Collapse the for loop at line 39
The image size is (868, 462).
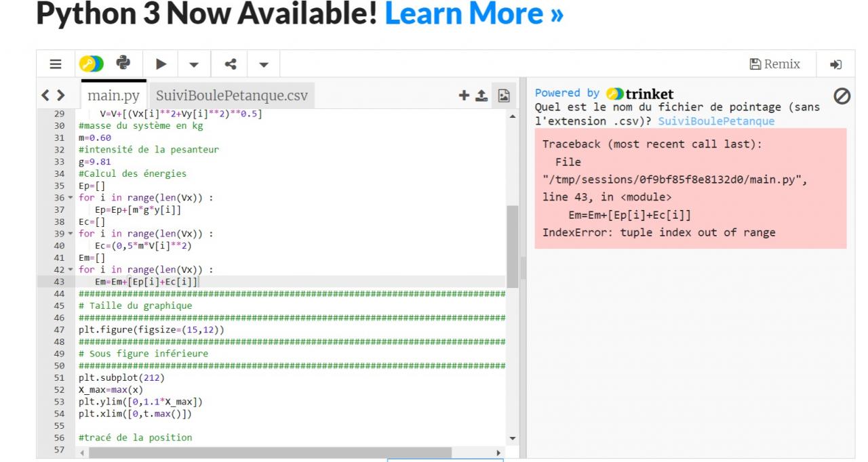[x=71, y=234]
